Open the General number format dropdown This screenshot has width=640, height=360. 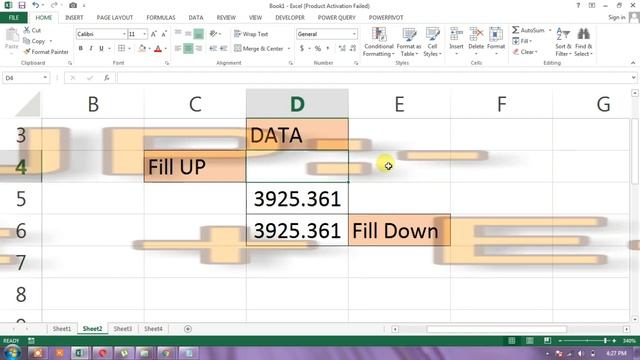click(353, 34)
